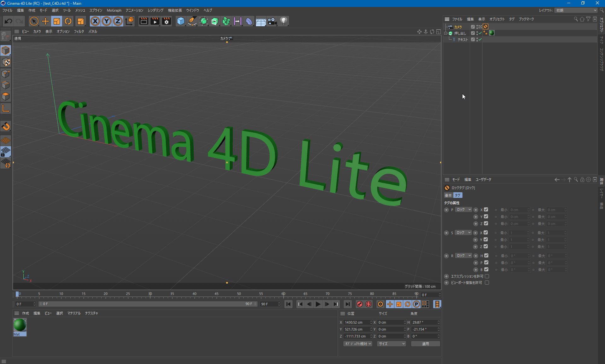Toggle Y axis lock in top toolbar

pyautogui.click(x=107, y=21)
